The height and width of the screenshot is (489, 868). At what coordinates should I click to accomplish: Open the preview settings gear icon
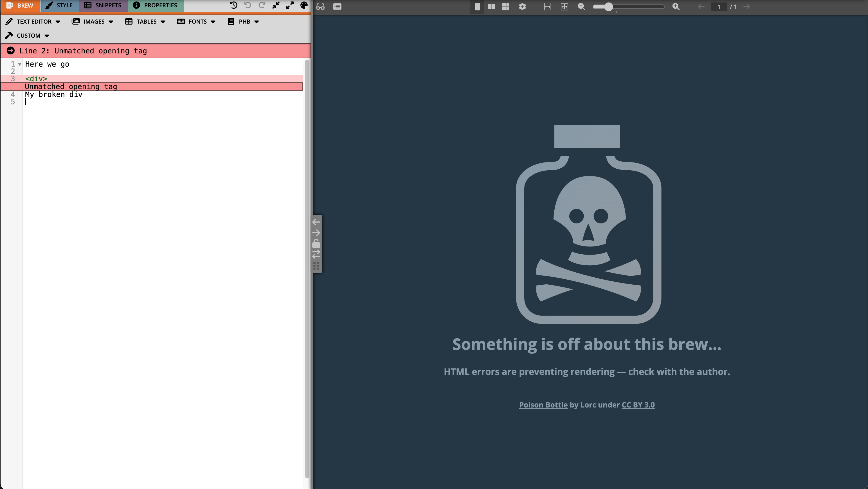pyautogui.click(x=522, y=7)
